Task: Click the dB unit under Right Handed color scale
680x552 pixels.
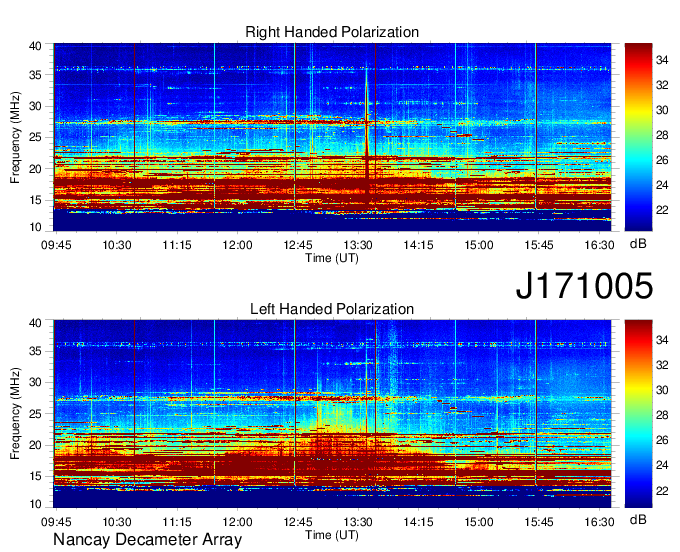Action: [638, 244]
